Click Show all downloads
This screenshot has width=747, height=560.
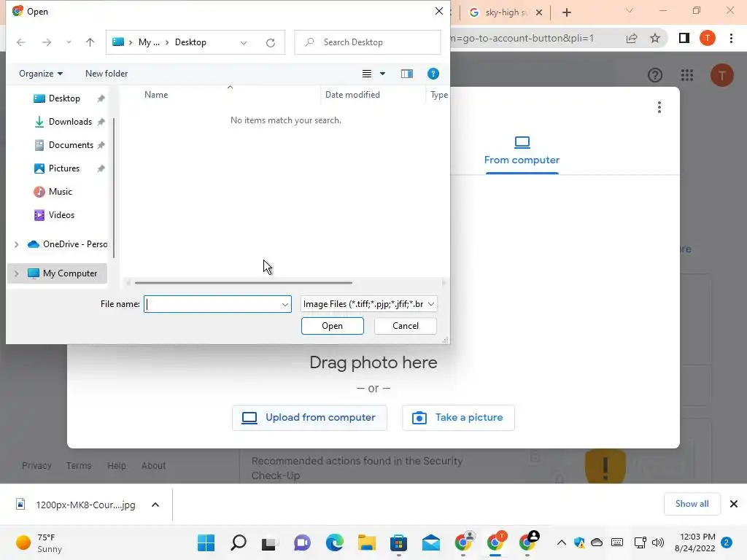[692, 504]
